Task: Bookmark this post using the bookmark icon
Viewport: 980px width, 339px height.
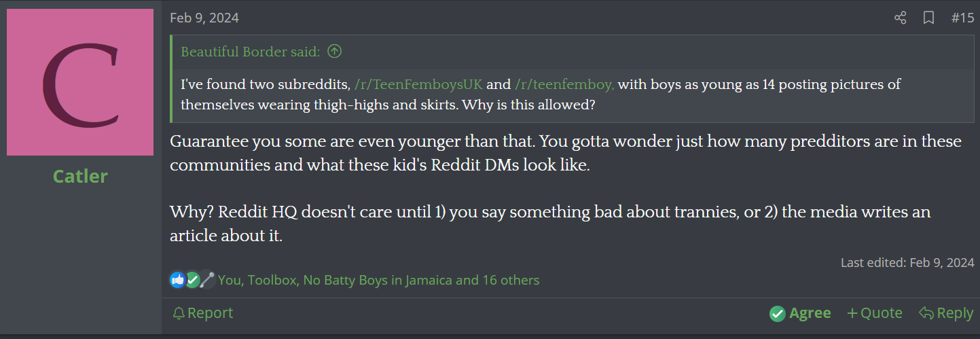Action: click(928, 18)
